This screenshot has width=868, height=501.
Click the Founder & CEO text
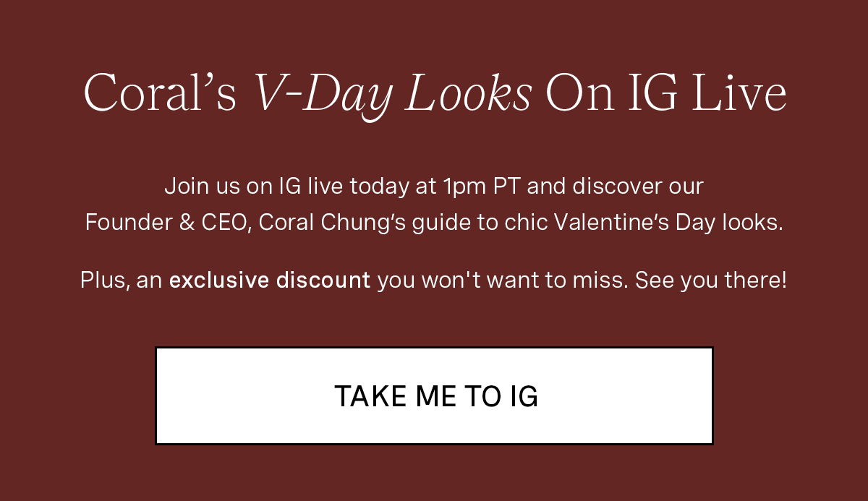point(169,223)
